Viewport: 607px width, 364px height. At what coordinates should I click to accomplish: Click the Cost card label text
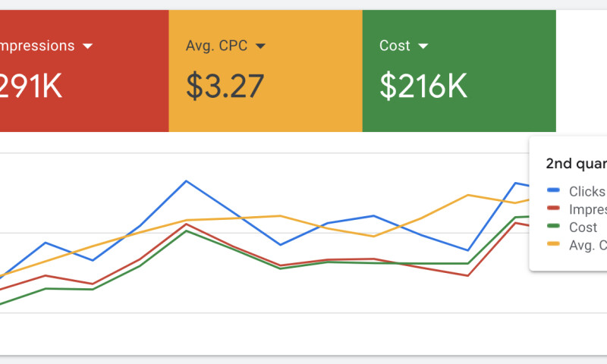pos(395,45)
